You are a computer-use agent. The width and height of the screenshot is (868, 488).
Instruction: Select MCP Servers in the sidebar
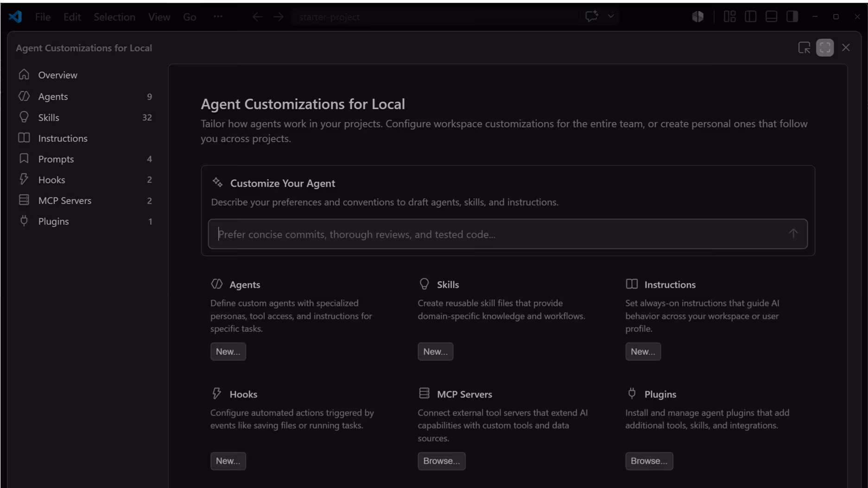[85, 201]
